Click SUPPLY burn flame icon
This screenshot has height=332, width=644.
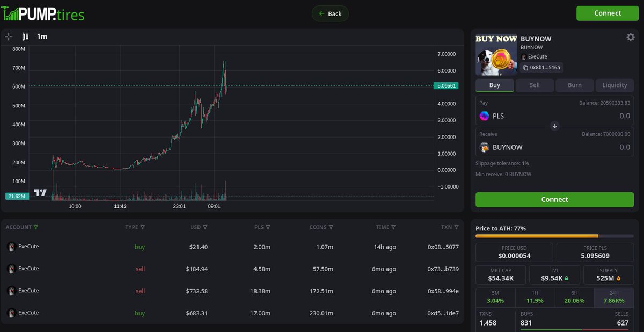coord(619,278)
